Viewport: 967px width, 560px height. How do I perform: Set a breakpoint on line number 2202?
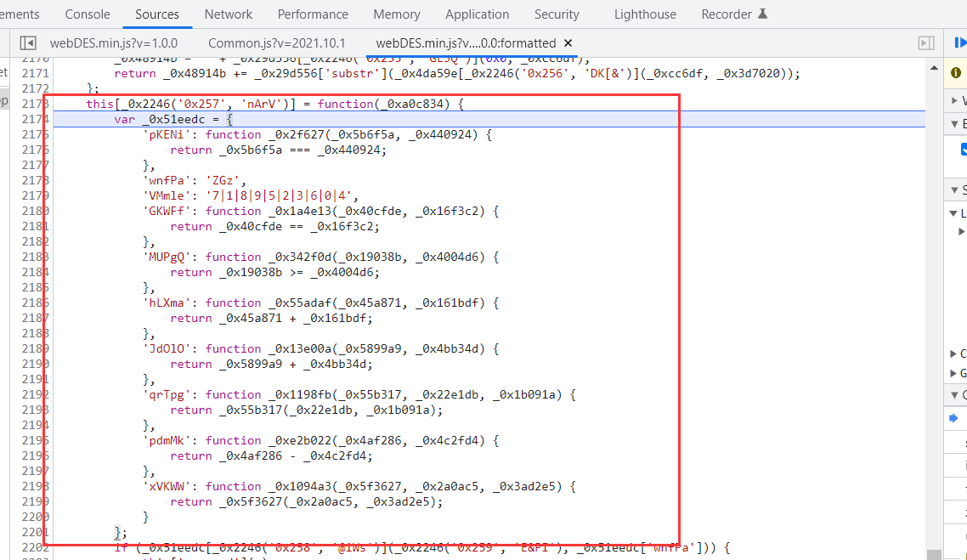(x=35, y=547)
